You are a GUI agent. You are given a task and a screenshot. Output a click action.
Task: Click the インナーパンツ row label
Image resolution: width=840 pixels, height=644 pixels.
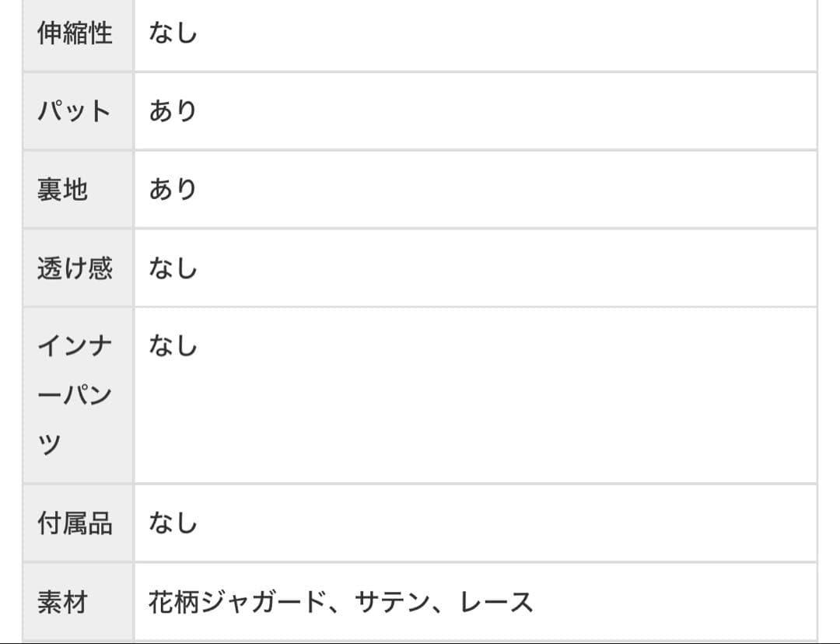pos(75,394)
